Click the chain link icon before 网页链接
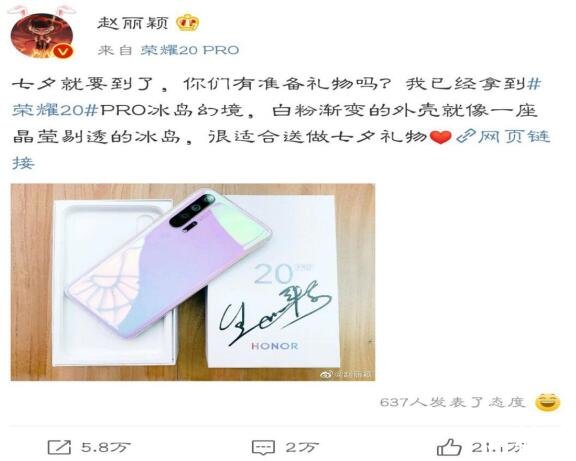This screenshot has width=576, height=461. [465, 137]
